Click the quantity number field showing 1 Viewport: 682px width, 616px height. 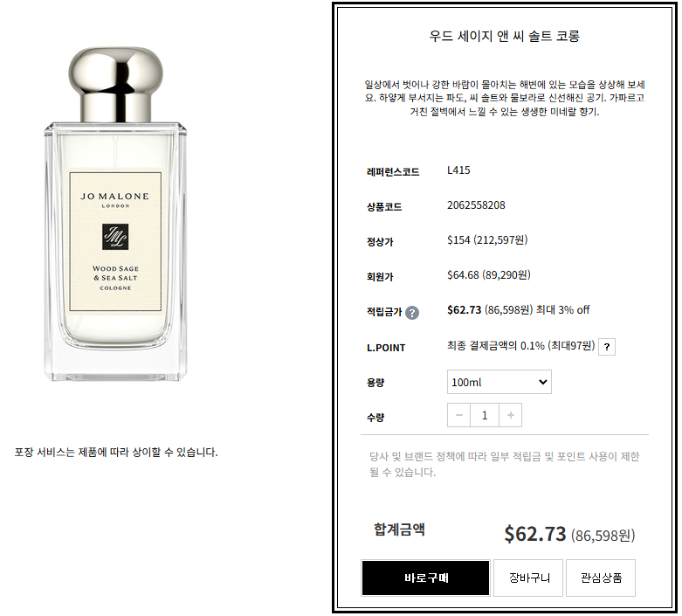[485, 415]
